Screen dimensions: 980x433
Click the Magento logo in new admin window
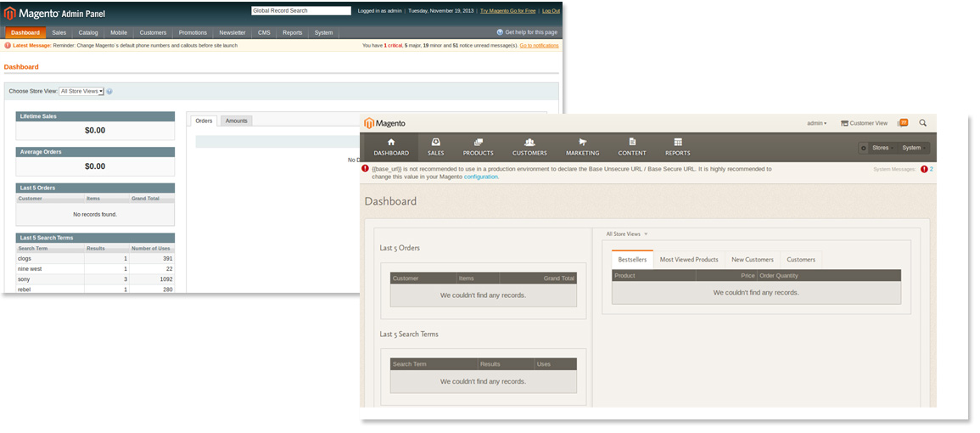point(385,123)
